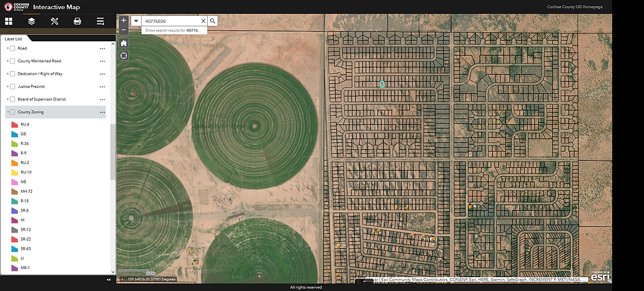
Task: Zoom in on the map
Action: click(124, 20)
